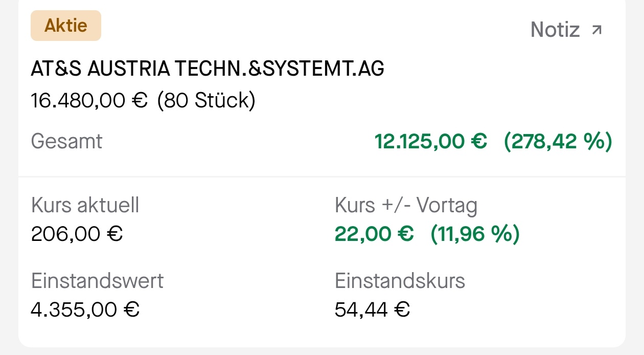Click the 16.480,00 € position value
Viewport: 644px width, 355px height.
pyautogui.click(x=89, y=100)
